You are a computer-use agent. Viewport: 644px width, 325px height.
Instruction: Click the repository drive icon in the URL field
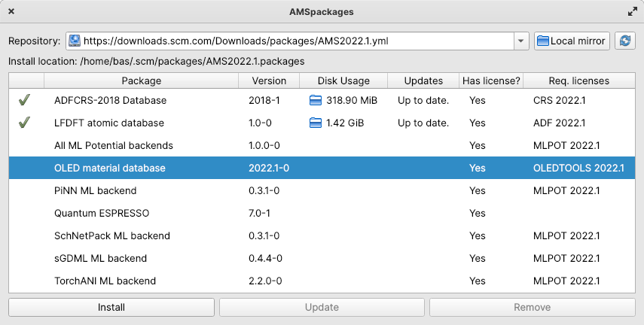pos(74,41)
